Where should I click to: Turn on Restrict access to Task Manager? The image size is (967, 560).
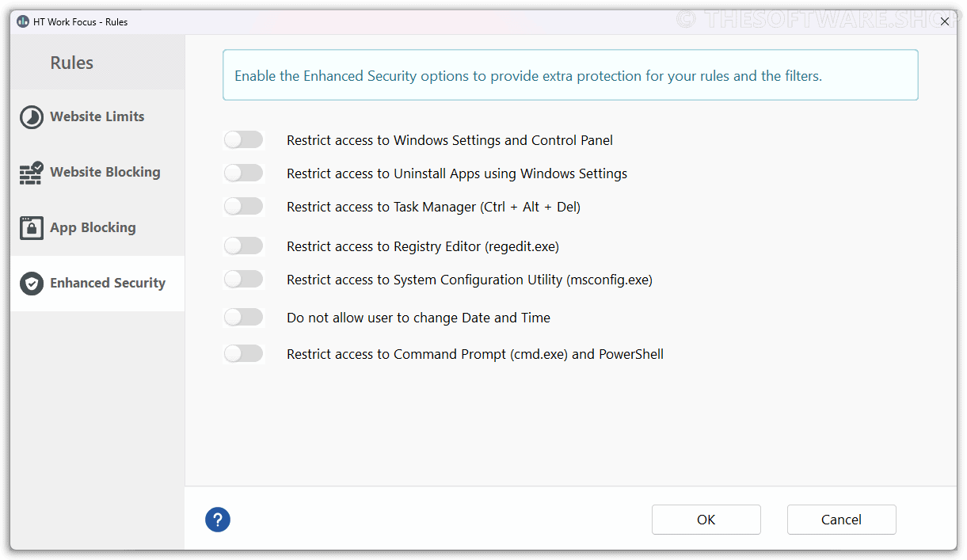(x=243, y=207)
